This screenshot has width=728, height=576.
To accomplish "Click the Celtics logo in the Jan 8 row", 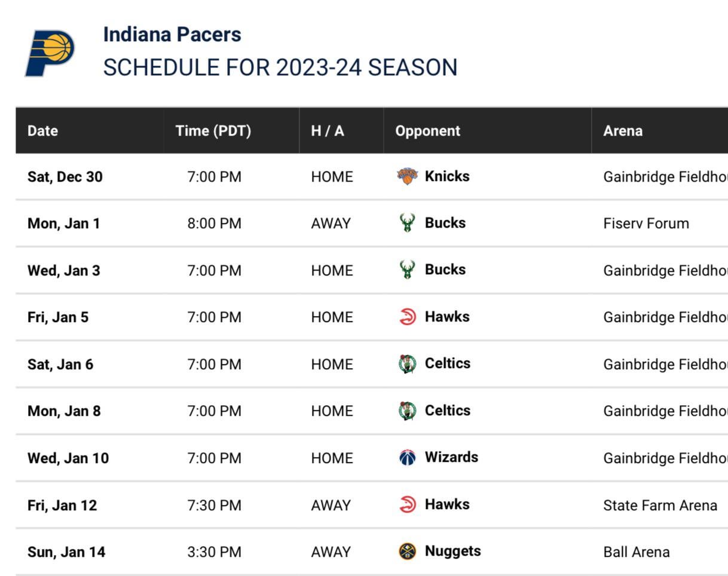I will (x=407, y=410).
